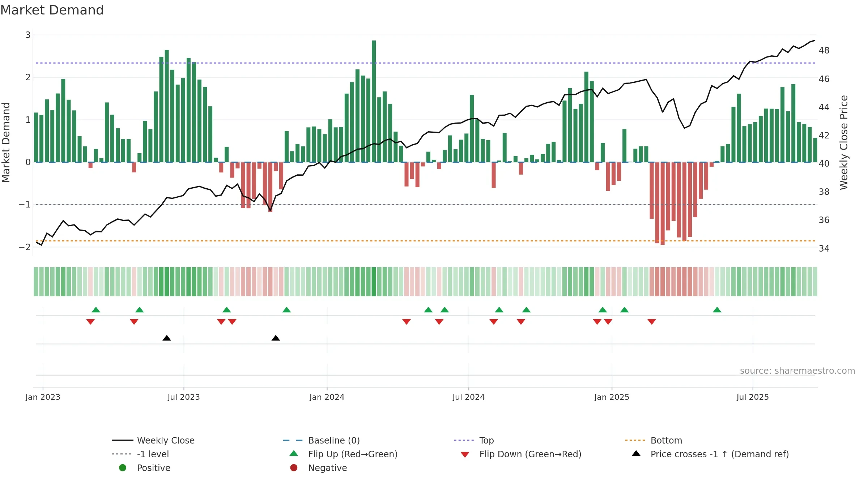Click the Jul 2025 axis label
The width and height of the screenshot is (868, 488).
point(753,397)
